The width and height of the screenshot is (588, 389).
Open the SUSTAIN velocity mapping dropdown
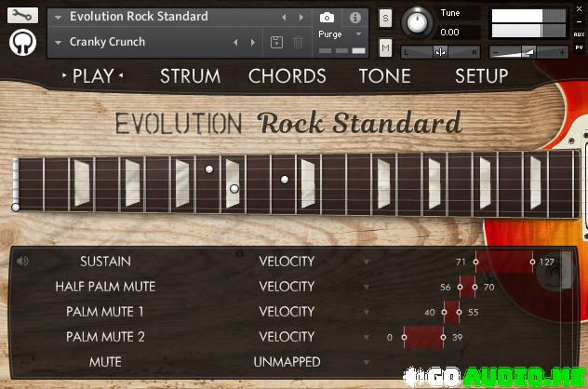[x=366, y=262]
